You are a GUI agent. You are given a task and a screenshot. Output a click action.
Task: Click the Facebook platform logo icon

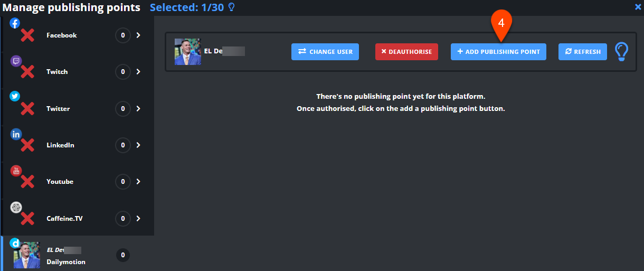15,23
